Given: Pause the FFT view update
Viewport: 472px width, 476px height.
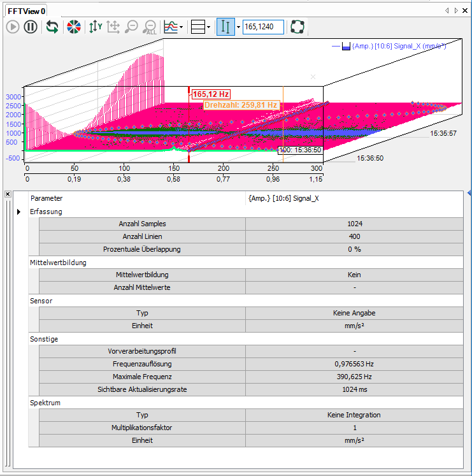Looking at the screenshot, I should coord(31,27).
